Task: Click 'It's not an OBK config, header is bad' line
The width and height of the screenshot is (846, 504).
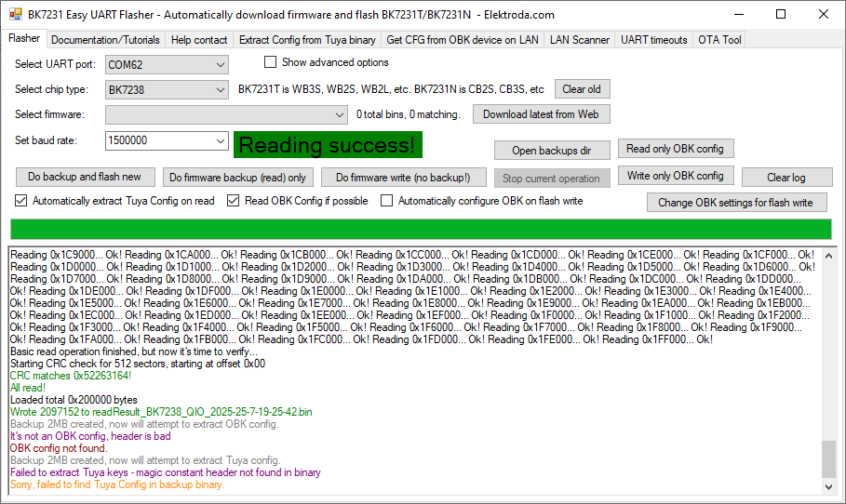Action: point(90,436)
